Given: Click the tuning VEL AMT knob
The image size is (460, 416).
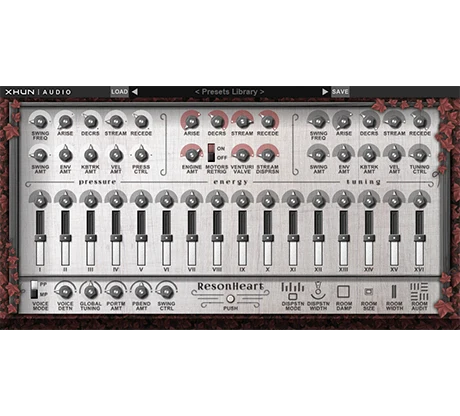Looking at the screenshot, I should coord(394,155).
